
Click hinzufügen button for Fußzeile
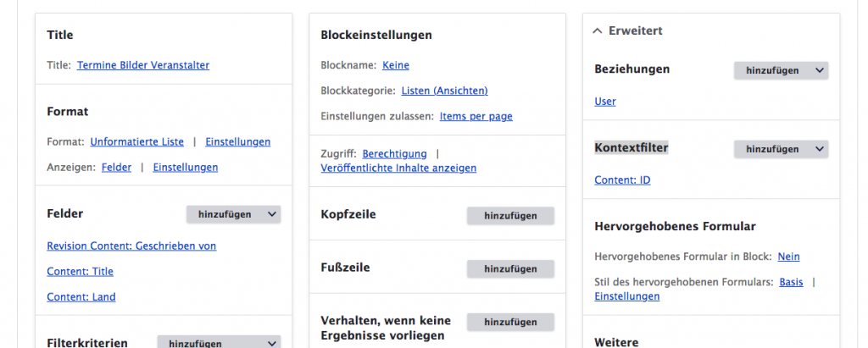(x=510, y=269)
